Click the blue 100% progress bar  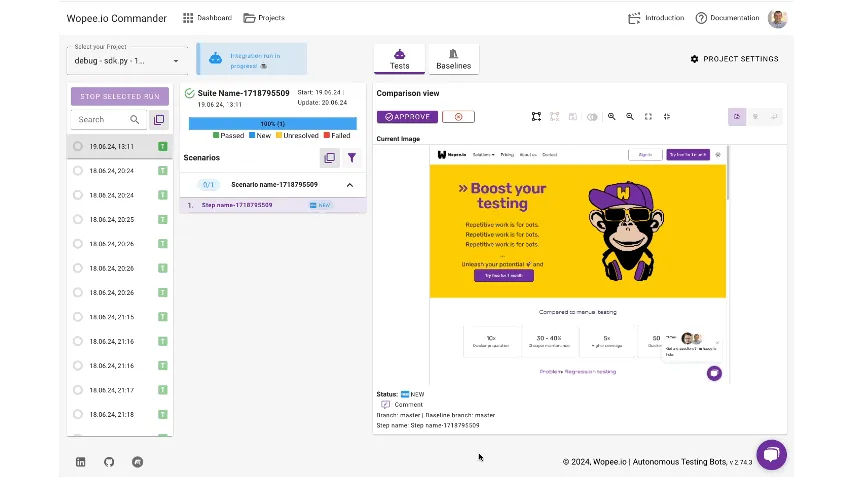272,124
